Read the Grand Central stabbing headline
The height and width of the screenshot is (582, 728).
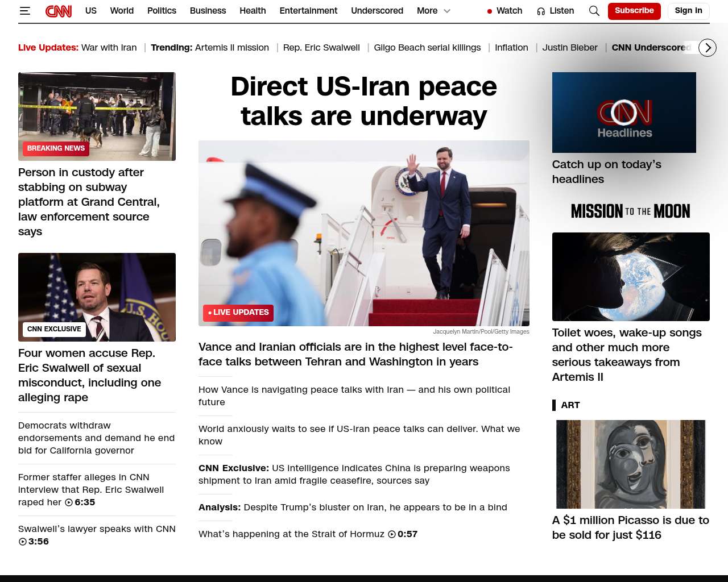point(89,202)
